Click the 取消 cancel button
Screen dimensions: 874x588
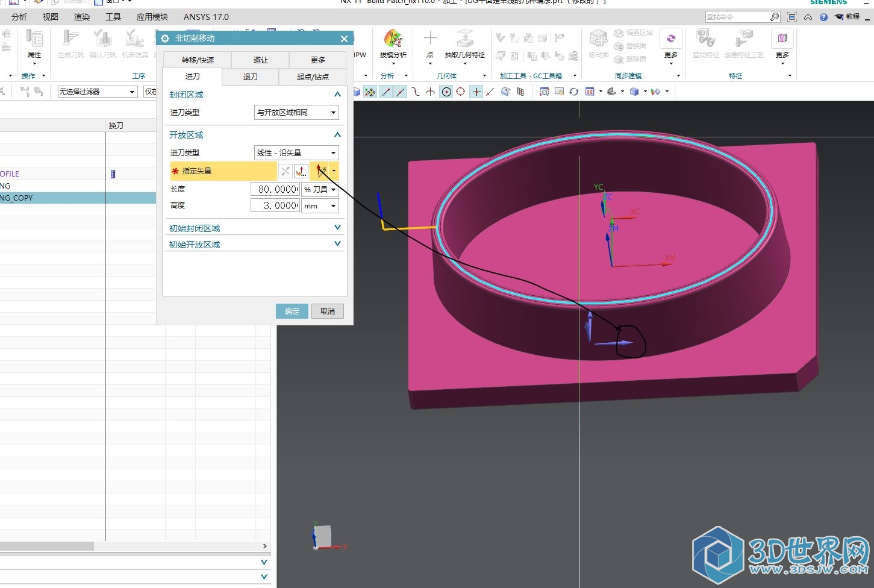(x=328, y=311)
